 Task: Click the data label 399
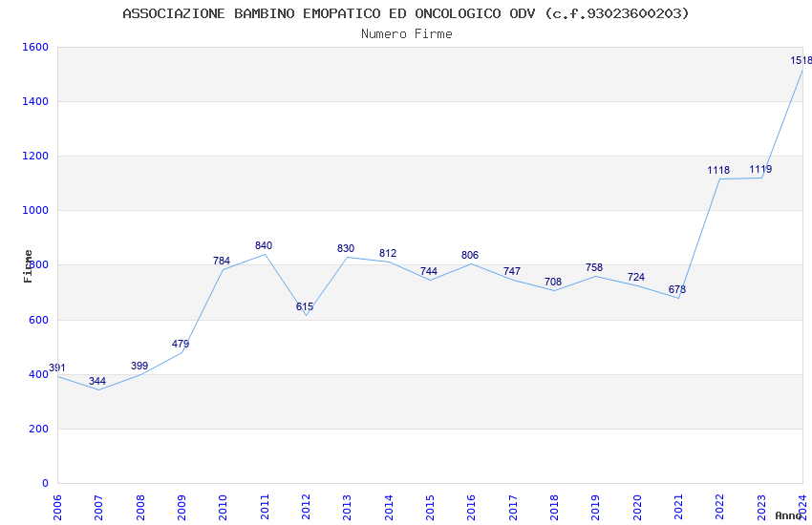[x=139, y=366]
